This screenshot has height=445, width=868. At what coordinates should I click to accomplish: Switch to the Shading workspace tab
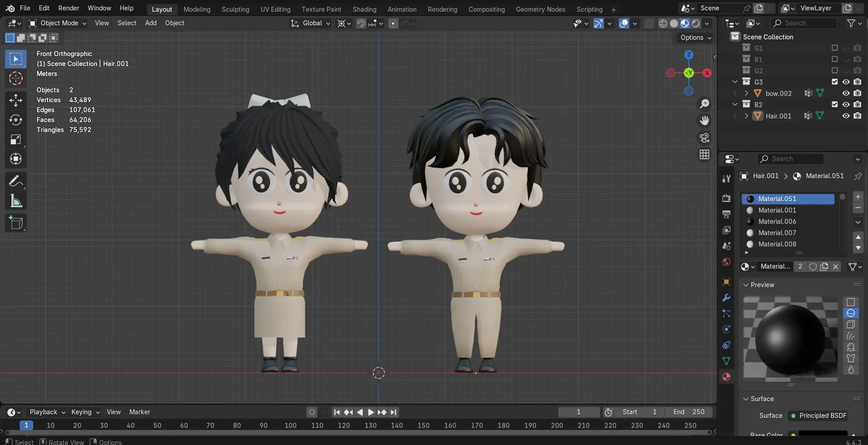(x=364, y=9)
